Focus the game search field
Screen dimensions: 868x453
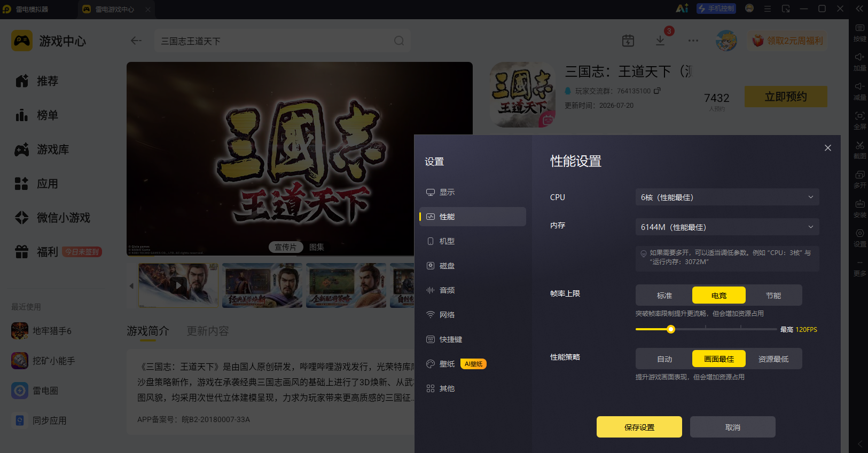point(283,41)
